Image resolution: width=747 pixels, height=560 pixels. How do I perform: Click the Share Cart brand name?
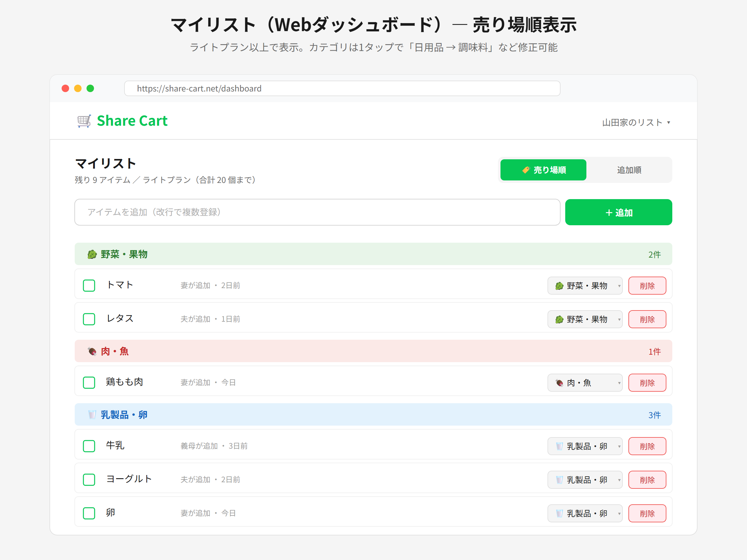coord(132,121)
